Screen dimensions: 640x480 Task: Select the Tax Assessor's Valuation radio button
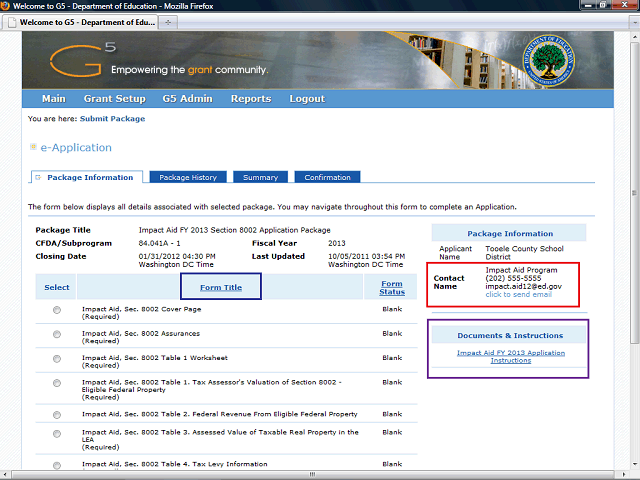pos(57,383)
